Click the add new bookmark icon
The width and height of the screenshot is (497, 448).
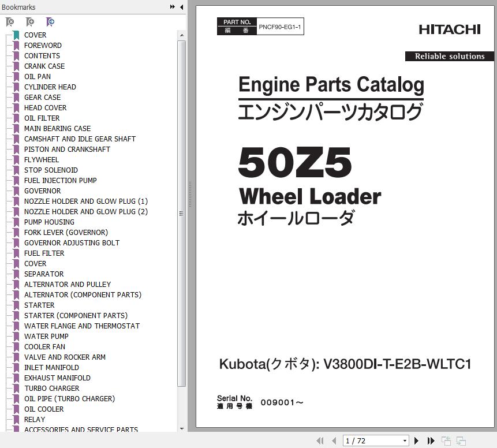tap(30, 22)
